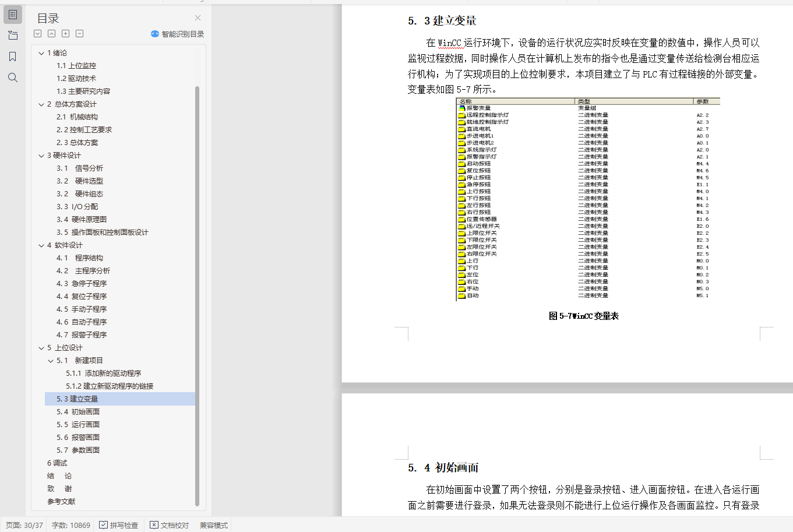The width and height of the screenshot is (793, 532).
Task: Go to 4.2 主程序分析 outline entry
Action: [x=83, y=271]
